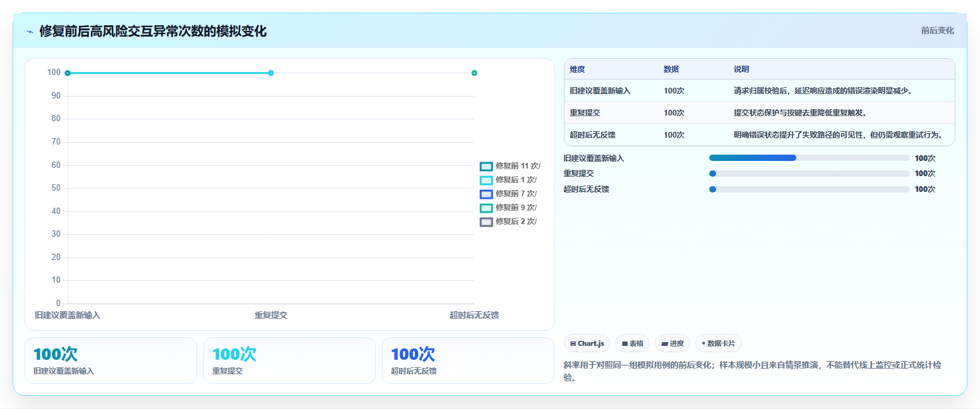Open the 重复提交 stat card showing 100次
Image resolution: width=980 pixels, height=409 pixels.
coord(289,360)
